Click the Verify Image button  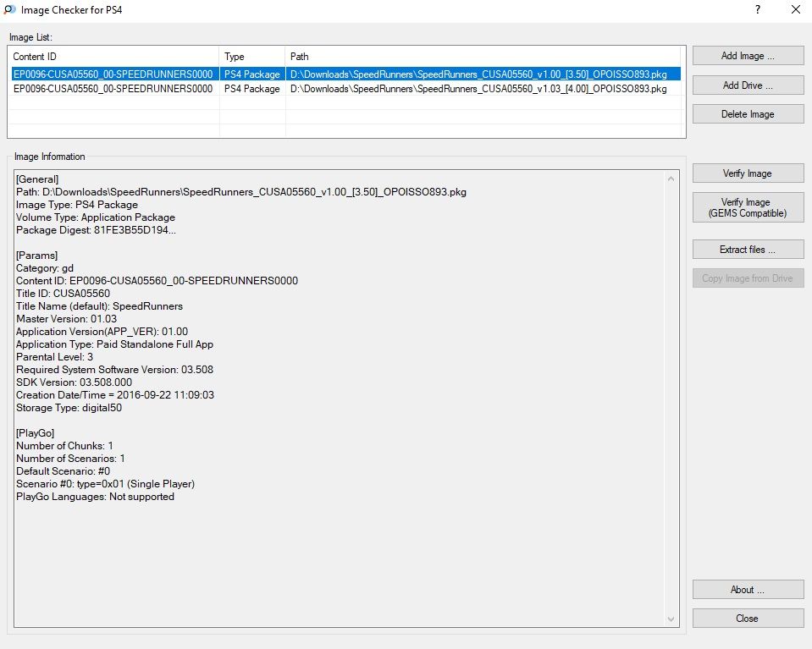(x=748, y=173)
